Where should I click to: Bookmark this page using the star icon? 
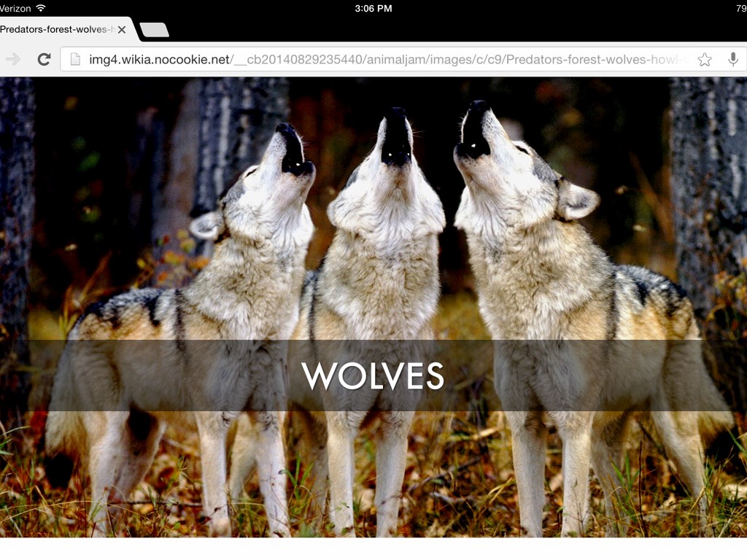click(x=704, y=60)
